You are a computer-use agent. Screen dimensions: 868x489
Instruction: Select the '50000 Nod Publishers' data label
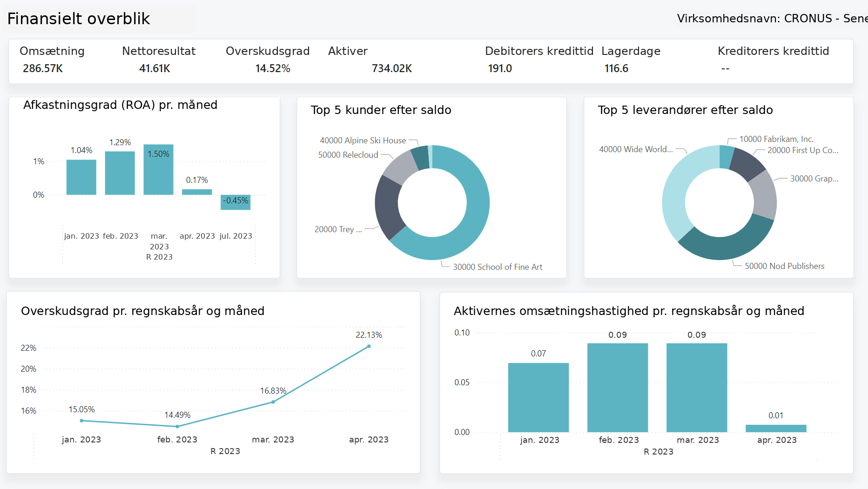[784, 266]
